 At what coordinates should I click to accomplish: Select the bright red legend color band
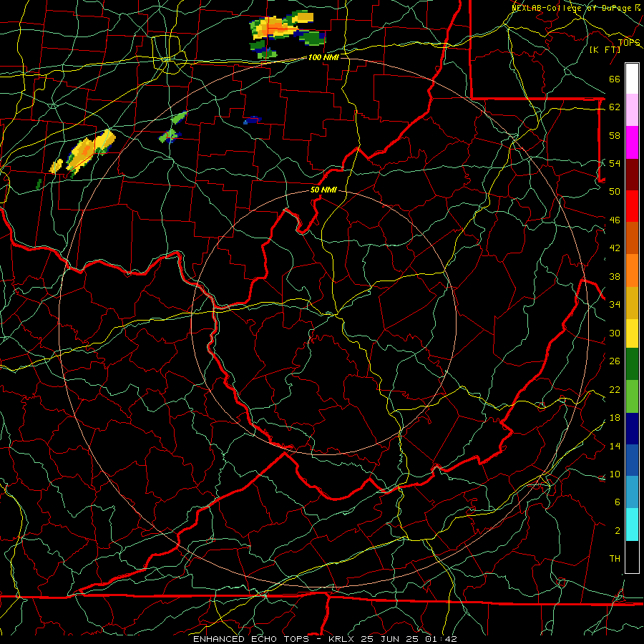click(632, 206)
